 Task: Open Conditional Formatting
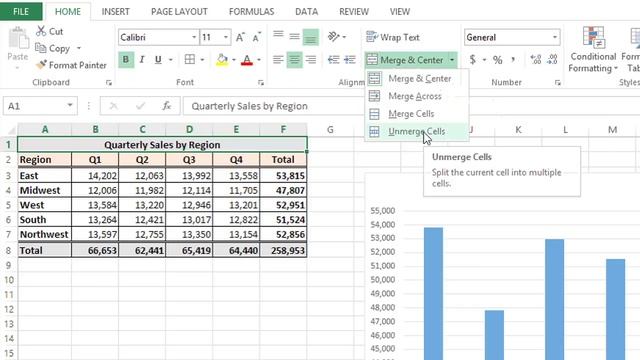(593, 49)
